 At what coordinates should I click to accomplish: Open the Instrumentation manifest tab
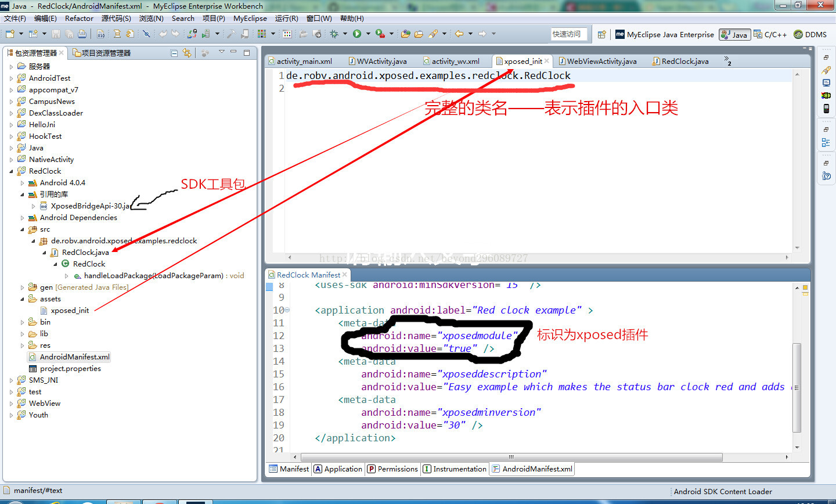pyautogui.click(x=455, y=469)
